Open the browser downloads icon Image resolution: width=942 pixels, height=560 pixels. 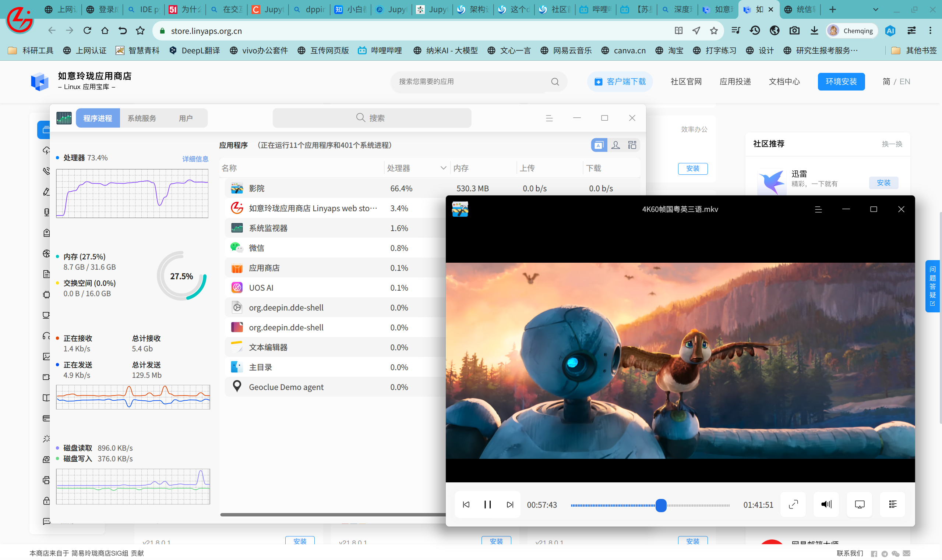tap(814, 31)
